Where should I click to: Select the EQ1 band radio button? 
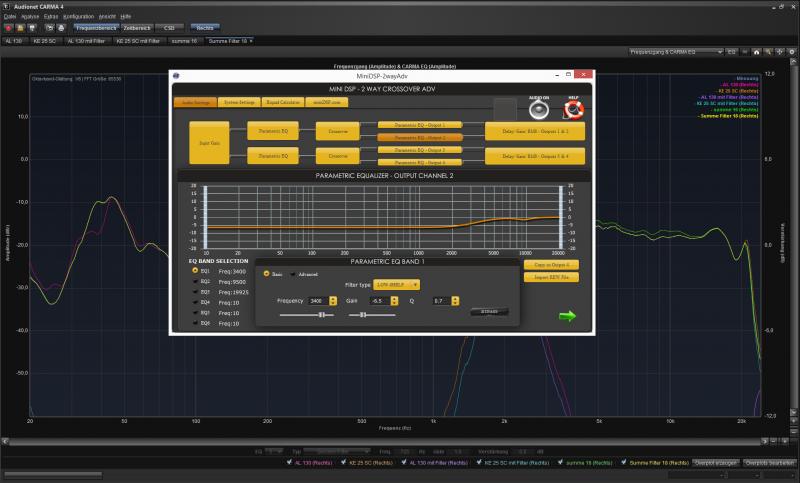point(194,270)
